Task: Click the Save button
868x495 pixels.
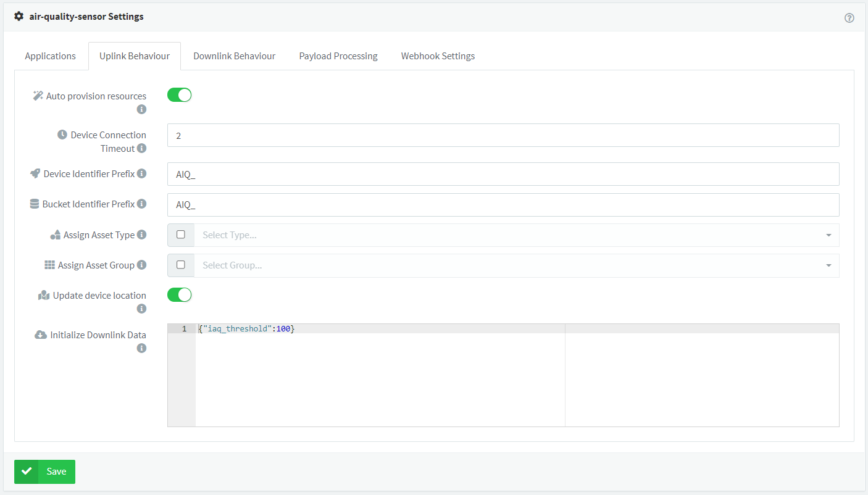Action: pyautogui.click(x=44, y=471)
